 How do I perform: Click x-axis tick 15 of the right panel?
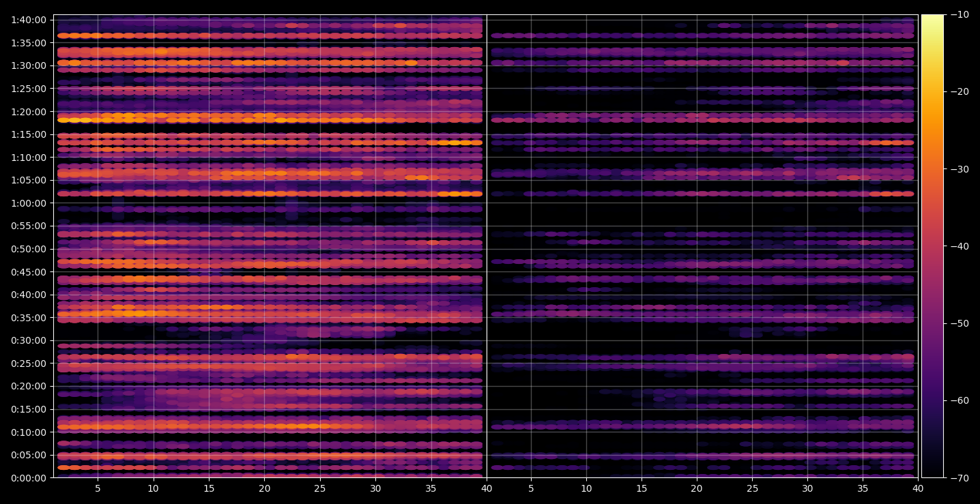click(x=642, y=489)
